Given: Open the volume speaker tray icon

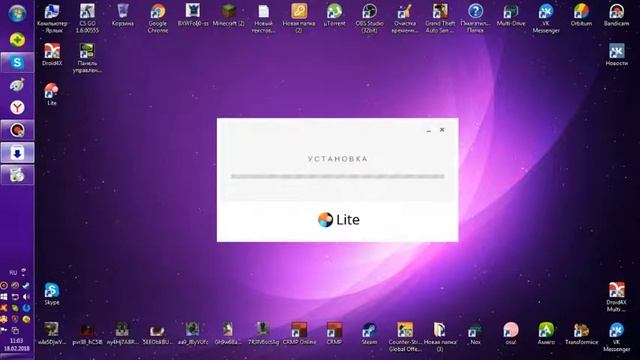Looking at the screenshot, I should pos(27,297).
